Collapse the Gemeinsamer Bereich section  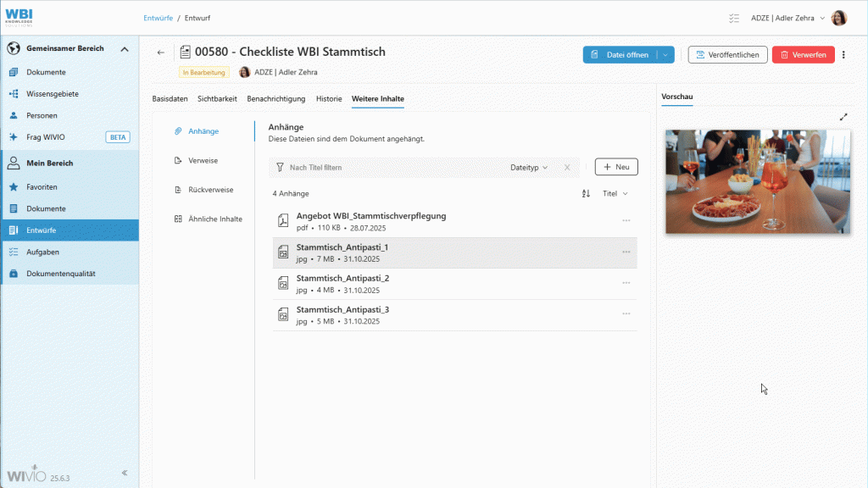(125, 48)
